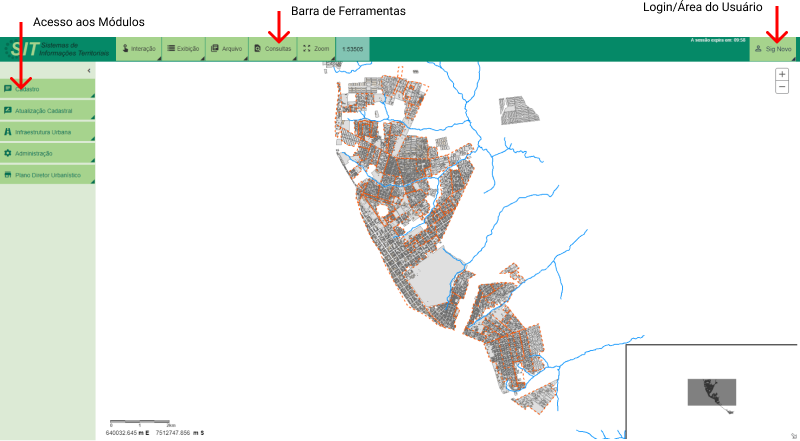Screen dimensions: 800x441
Task: Click the Infraestrutura Urbana road icon
Action: (8, 131)
